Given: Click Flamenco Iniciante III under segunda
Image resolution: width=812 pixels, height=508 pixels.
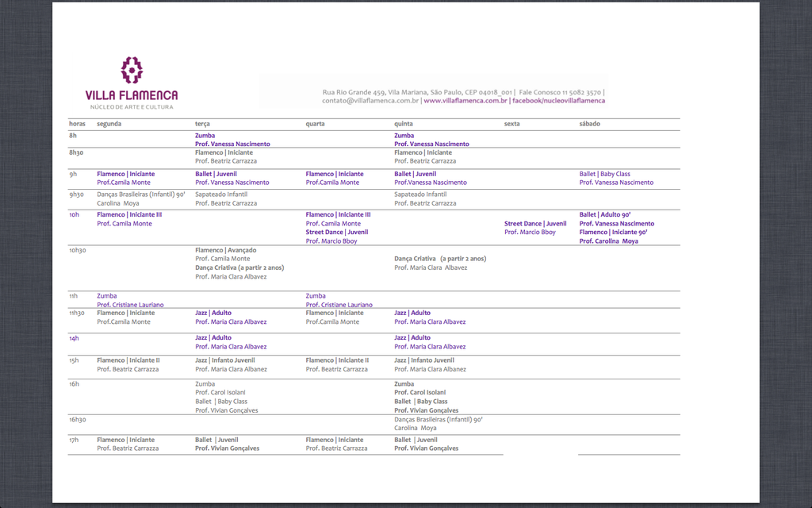Looking at the screenshot, I should (129, 214).
